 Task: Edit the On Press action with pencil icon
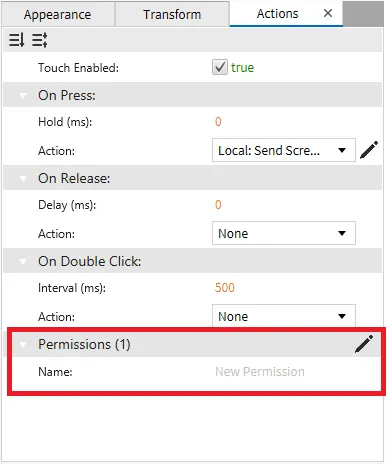tap(369, 150)
